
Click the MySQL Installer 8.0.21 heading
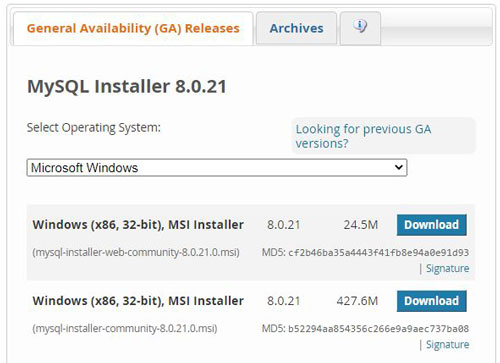point(127,86)
